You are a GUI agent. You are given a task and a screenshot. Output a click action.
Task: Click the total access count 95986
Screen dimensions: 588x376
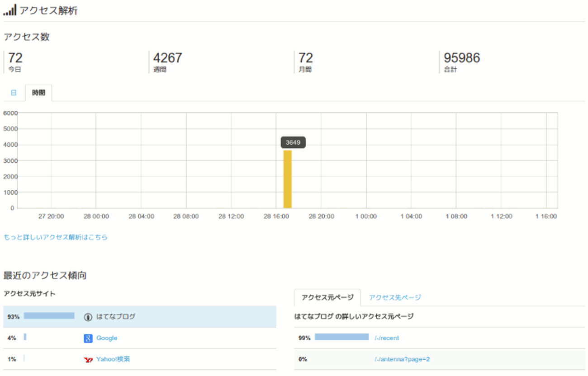(461, 58)
